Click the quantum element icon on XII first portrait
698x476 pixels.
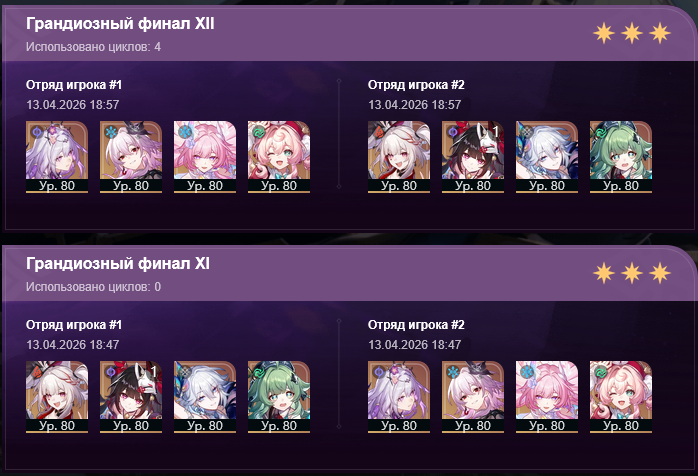(37, 132)
